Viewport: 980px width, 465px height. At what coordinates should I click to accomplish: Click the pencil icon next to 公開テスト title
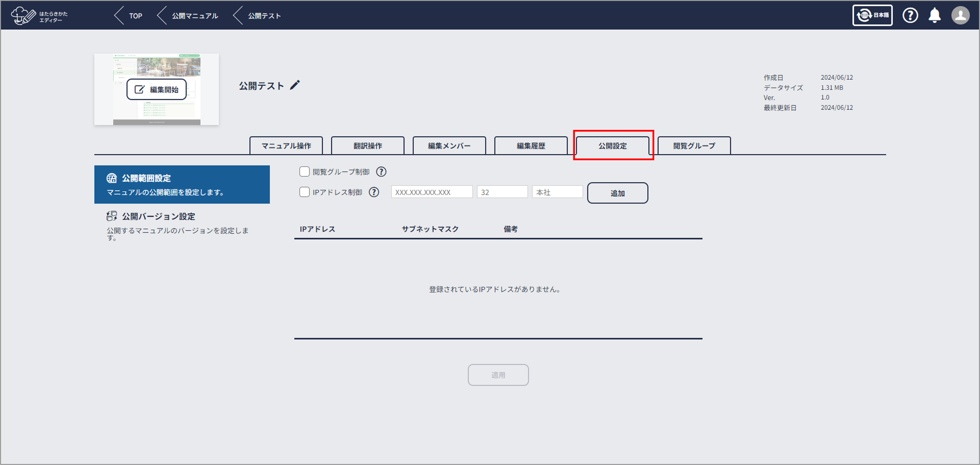click(x=295, y=85)
